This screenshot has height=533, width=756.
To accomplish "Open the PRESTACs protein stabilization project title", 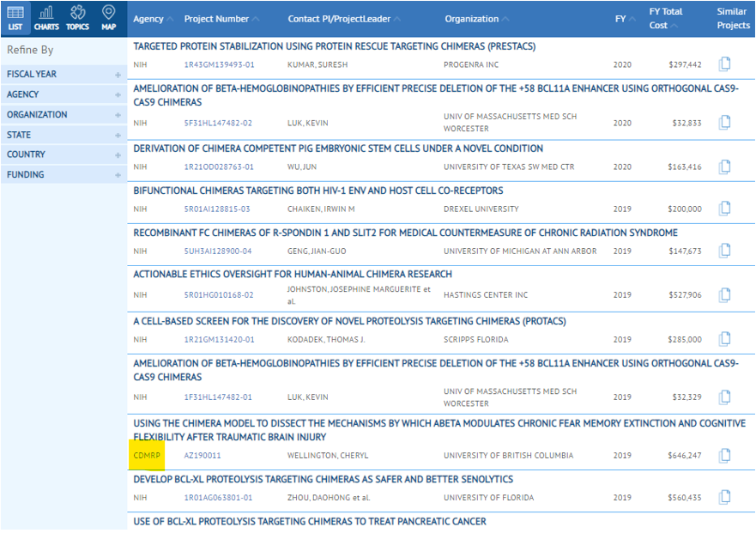I will tap(334, 46).
